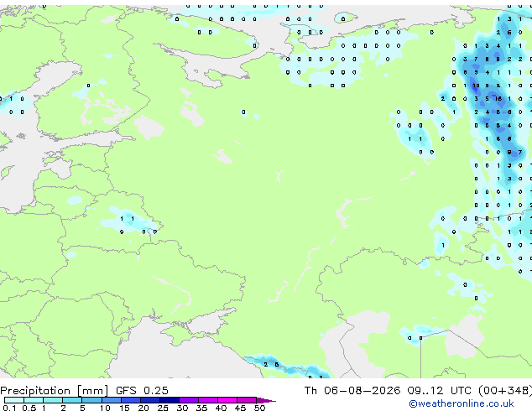
Task: Open the weatheronline.co.uk link
Action: [462, 403]
